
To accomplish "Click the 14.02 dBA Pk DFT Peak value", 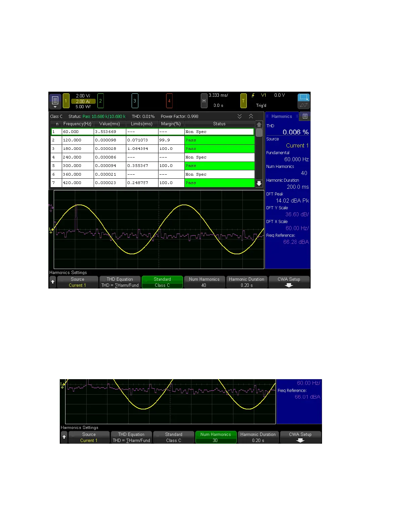I will 292,201.
